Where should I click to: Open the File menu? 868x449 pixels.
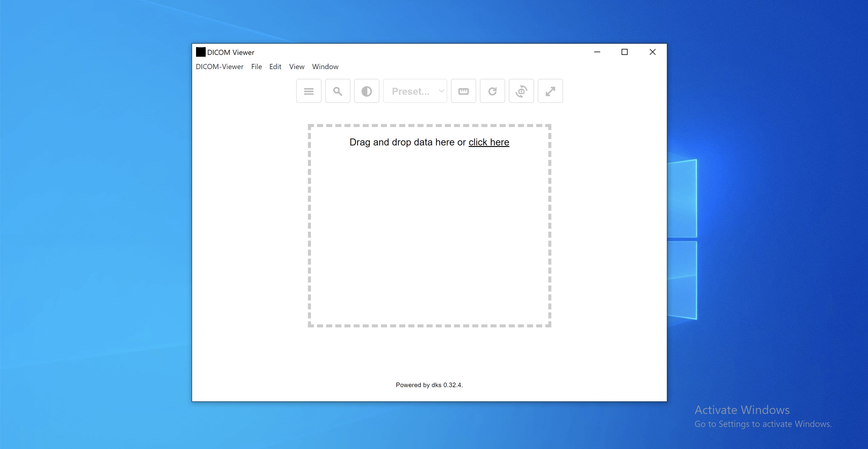pyautogui.click(x=256, y=66)
